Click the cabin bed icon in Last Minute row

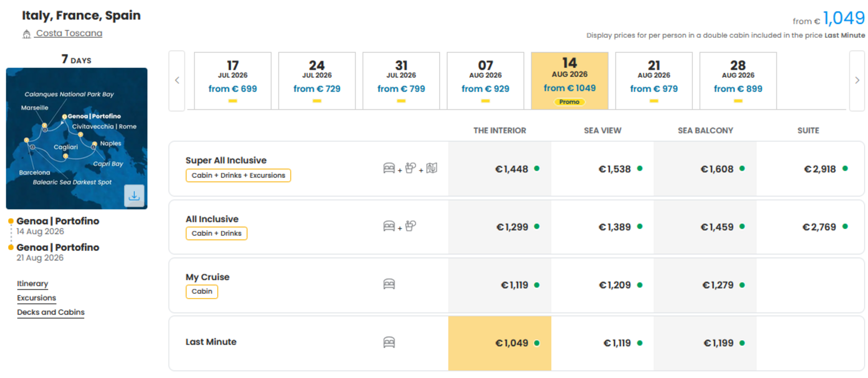coord(389,342)
